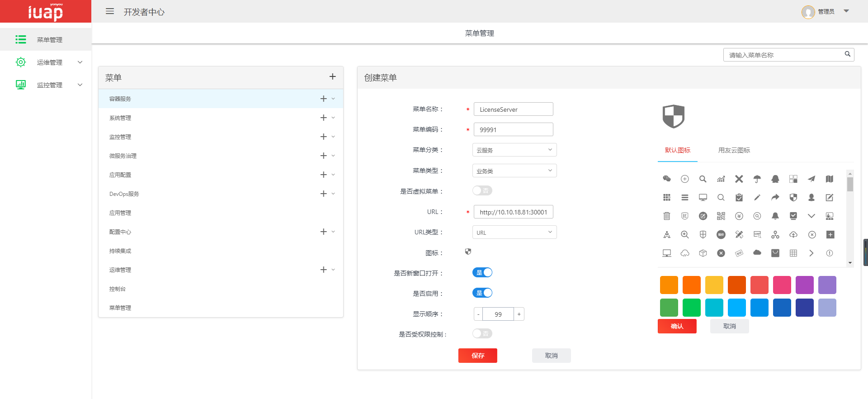Choose the QR code icon

tap(721, 216)
